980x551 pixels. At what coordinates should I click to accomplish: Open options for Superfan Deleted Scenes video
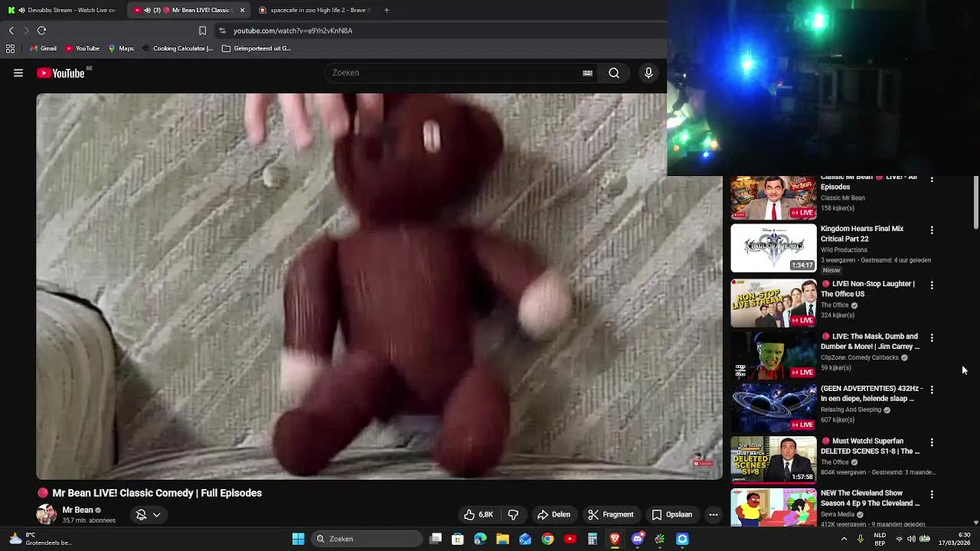point(932,442)
